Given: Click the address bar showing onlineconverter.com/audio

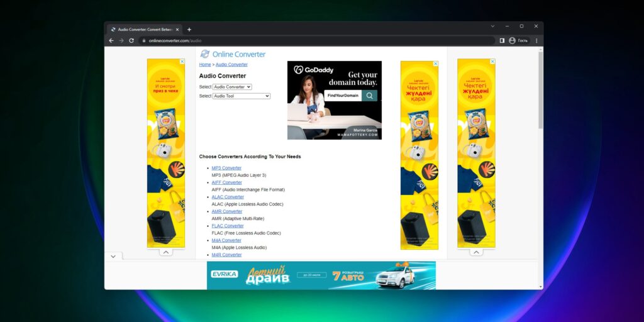Looking at the screenshot, I should 316,41.
